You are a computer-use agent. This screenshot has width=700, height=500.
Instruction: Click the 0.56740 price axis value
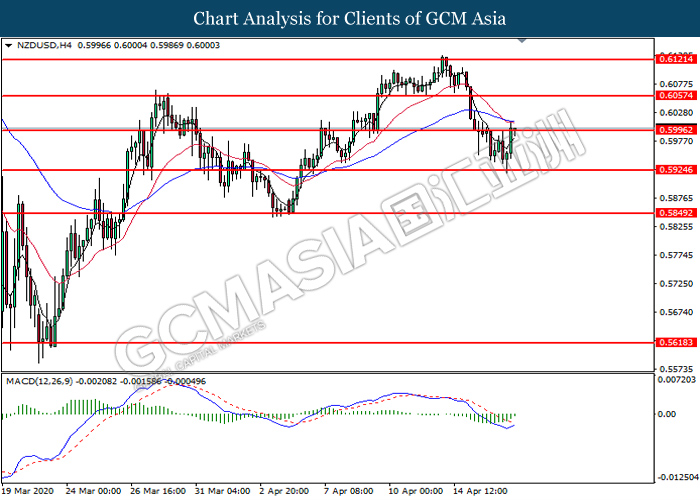pyautogui.click(x=677, y=312)
